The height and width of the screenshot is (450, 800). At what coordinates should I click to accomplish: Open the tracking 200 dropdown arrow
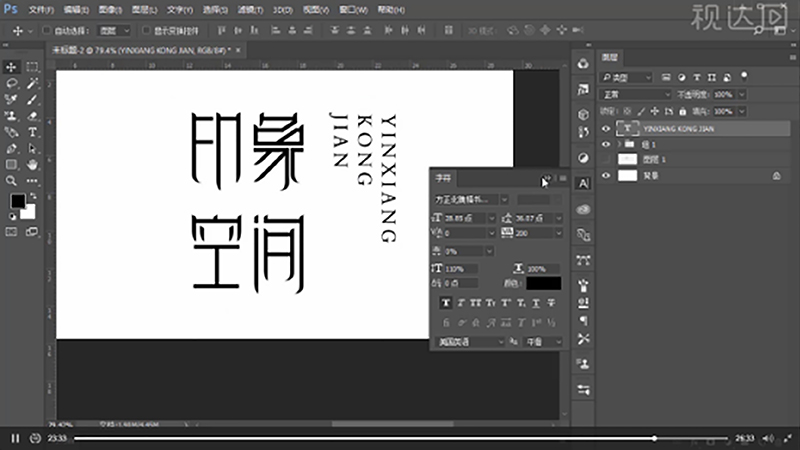click(x=559, y=233)
